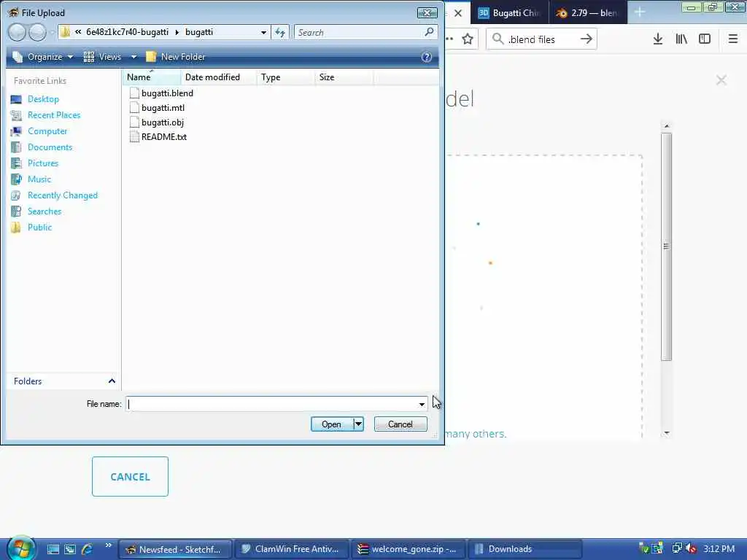Bookmark the page with the star icon
This screenshot has height=560, width=747.
click(x=468, y=39)
